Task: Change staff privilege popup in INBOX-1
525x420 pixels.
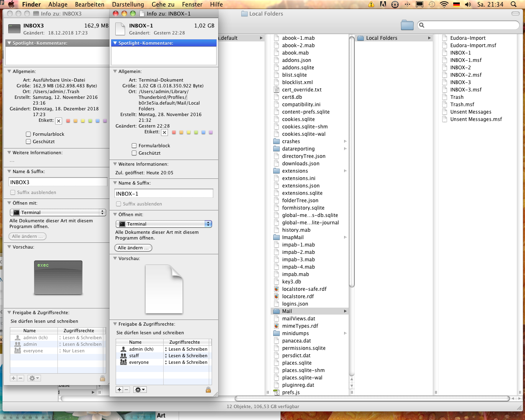Action: [x=187, y=356]
